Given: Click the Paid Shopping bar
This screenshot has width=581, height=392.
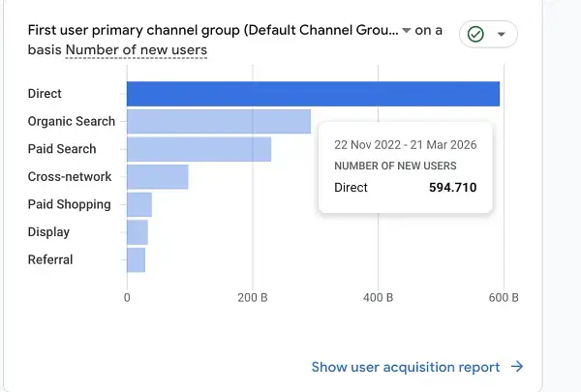Looking at the screenshot, I should tap(139, 204).
